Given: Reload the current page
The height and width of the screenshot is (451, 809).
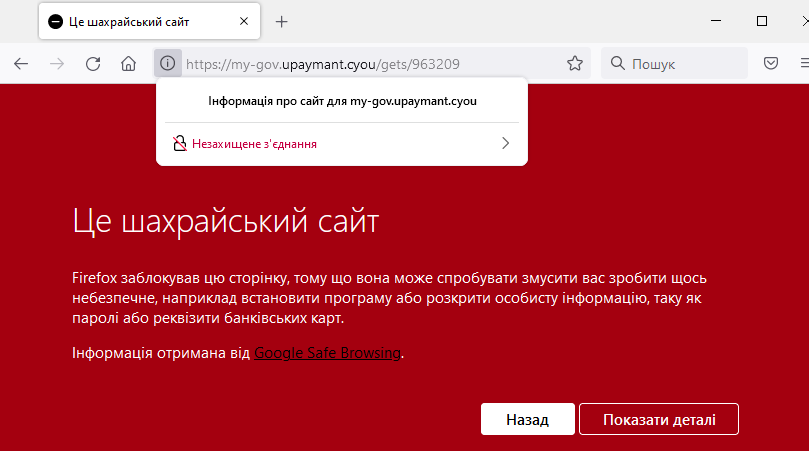Looking at the screenshot, I should (93, 64).
